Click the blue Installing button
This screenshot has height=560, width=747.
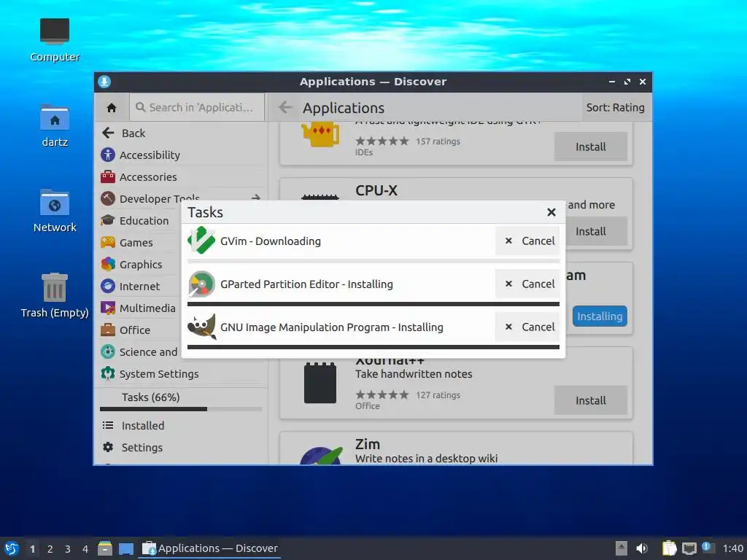pos(600,316)
